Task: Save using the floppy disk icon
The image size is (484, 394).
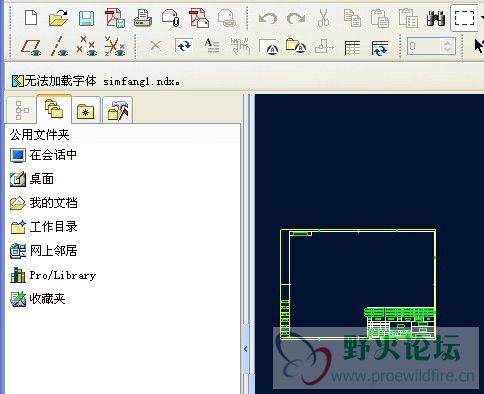Action: [x=86, y=18]
